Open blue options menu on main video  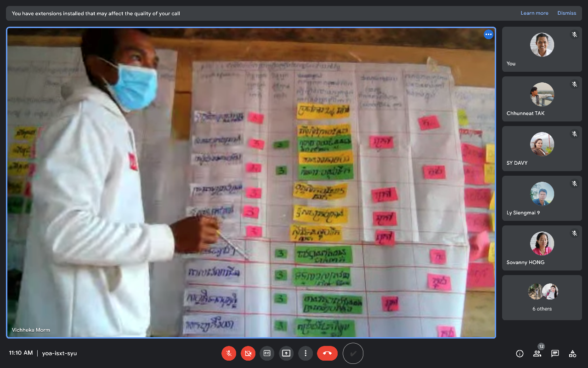(x=488, y=34)
